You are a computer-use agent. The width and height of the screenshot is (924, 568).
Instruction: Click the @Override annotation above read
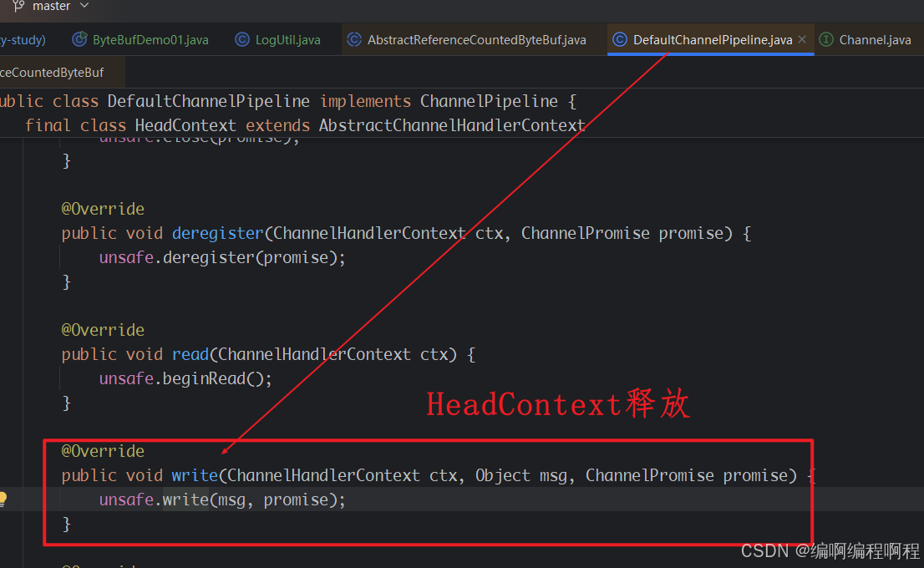[x=103, y=330]
